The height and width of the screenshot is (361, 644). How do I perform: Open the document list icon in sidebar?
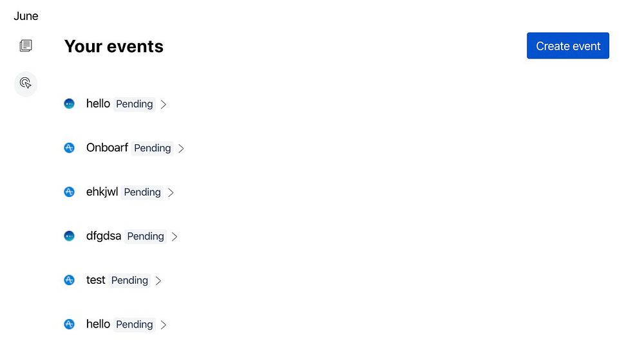tap(26, 46)
